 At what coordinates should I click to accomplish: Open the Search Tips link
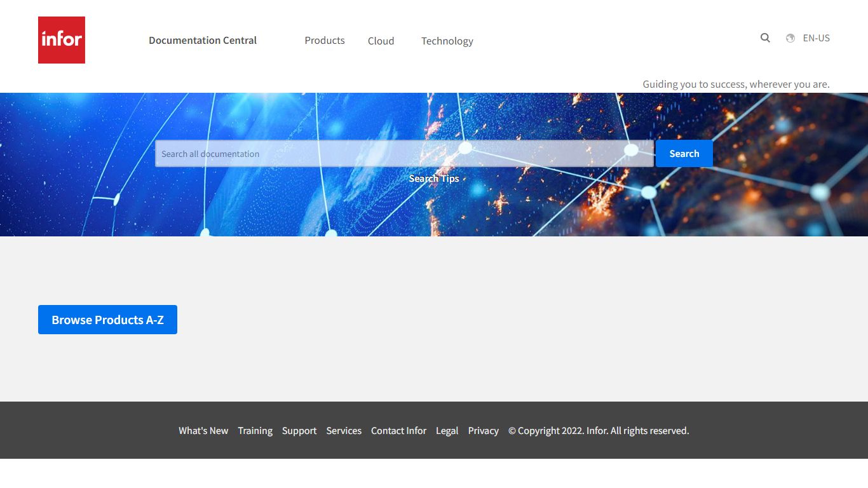point(434,179)
